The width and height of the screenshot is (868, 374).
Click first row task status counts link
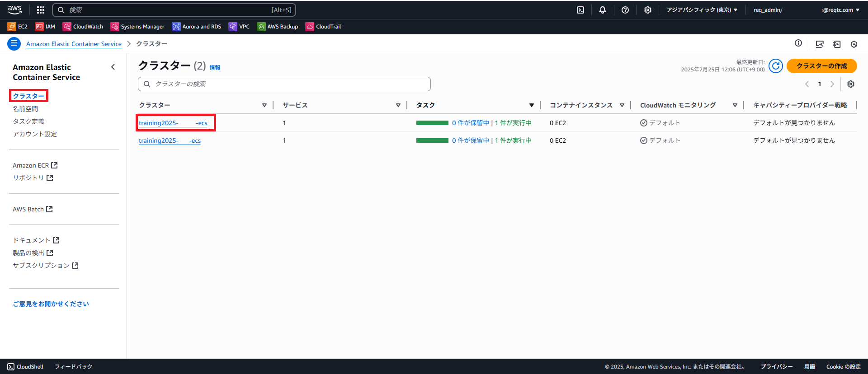[x=492, y=123]
